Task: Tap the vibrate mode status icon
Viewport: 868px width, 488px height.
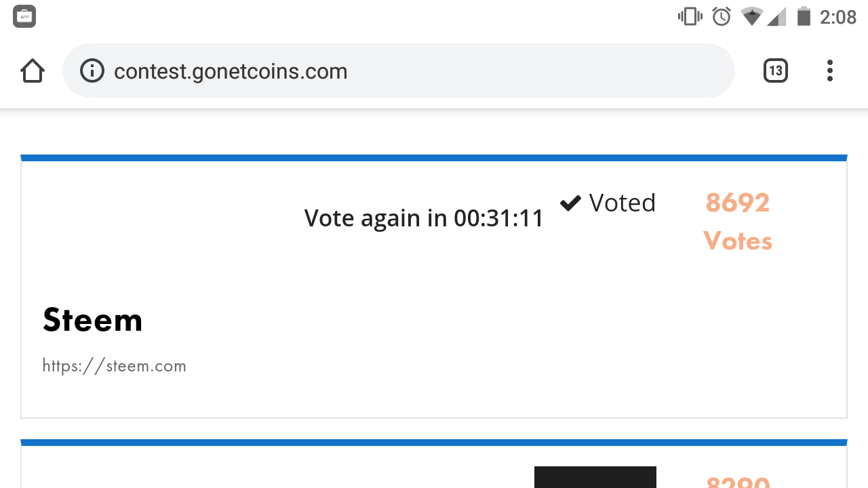Action: coord(690,16)
